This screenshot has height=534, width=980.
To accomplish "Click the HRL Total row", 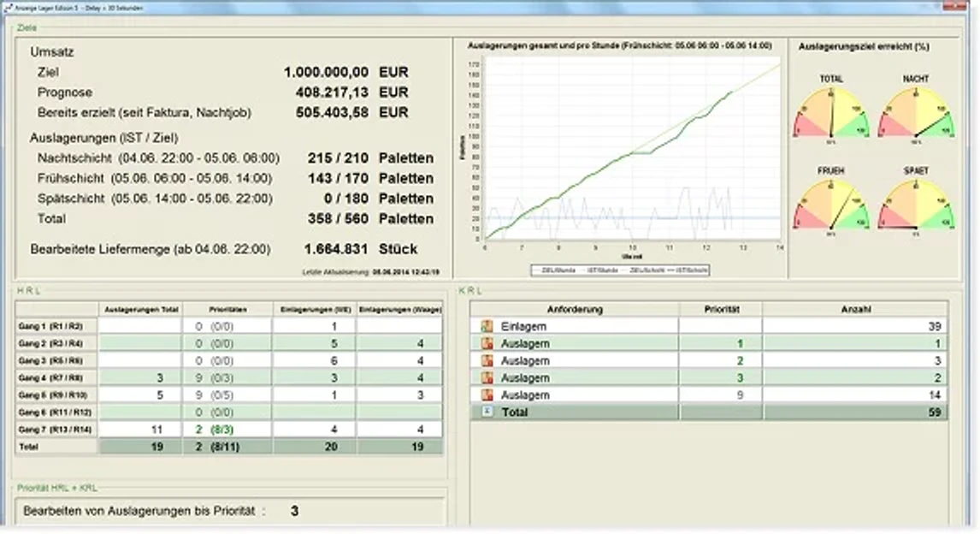I will (229, 447).
